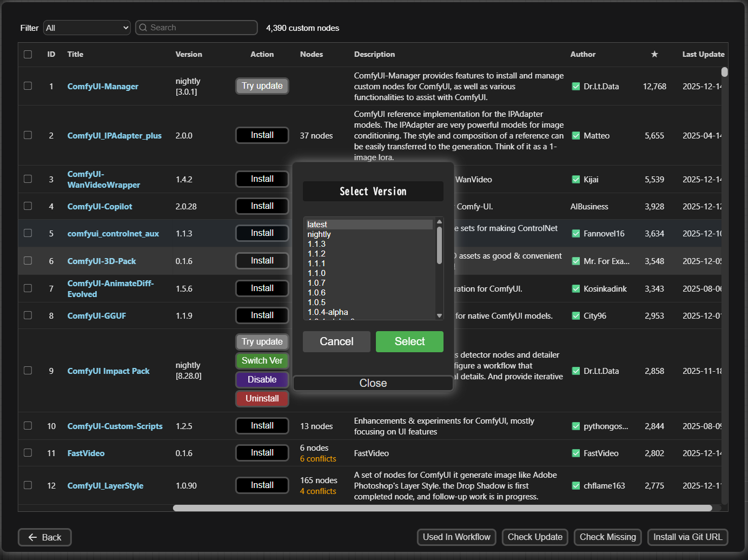Sort table by Last Update column
Viewport: 748px width, 560px height.
coord(703,54)
